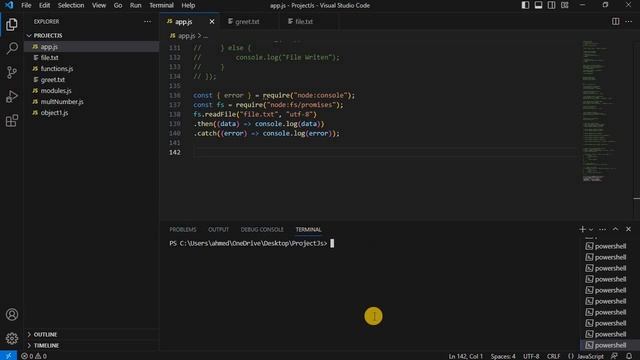The width and height of the screenshot is (640, 360).
Task: Toggle primary side bar visibility
Action: tap(525, 5)
